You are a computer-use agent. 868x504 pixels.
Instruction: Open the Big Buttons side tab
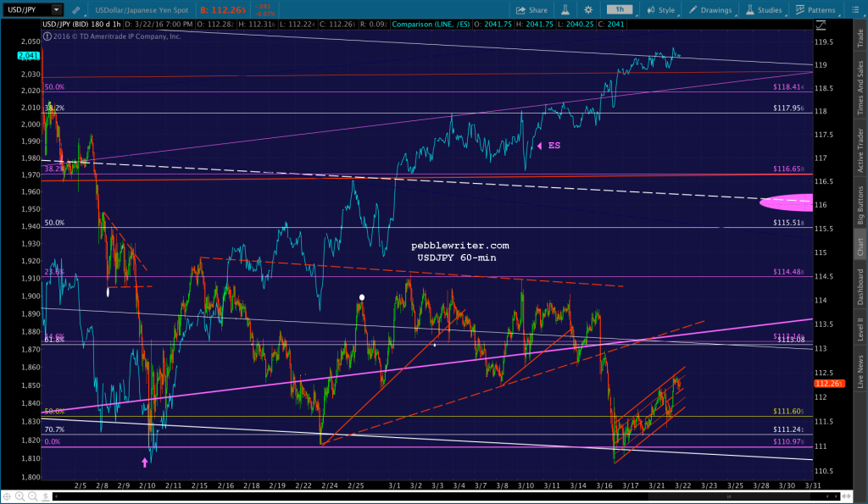point(860,205)
